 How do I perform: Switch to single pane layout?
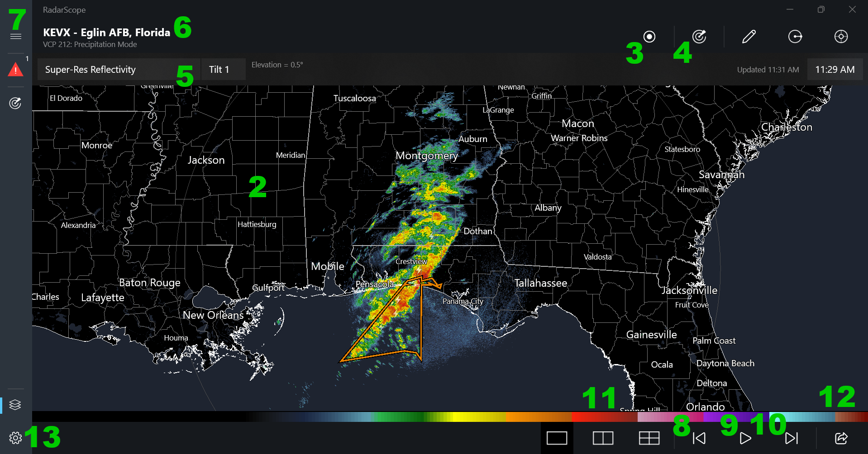point(557,438)
